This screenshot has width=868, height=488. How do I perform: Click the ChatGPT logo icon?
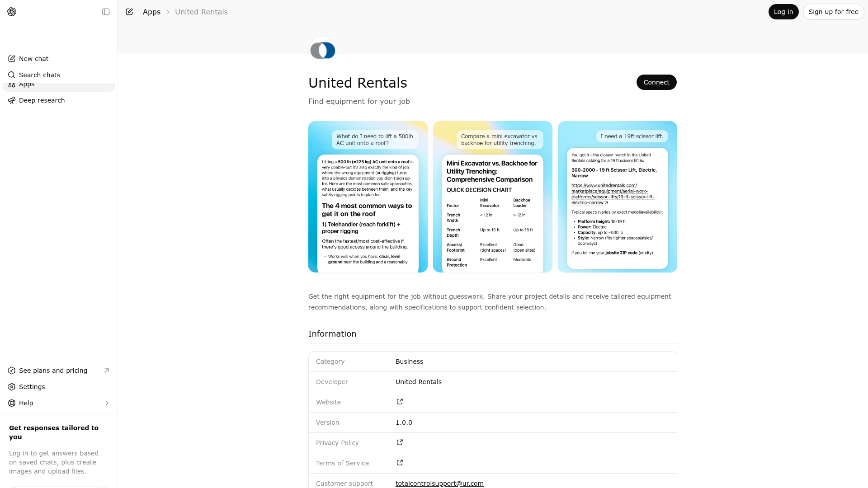pos(12,12)
